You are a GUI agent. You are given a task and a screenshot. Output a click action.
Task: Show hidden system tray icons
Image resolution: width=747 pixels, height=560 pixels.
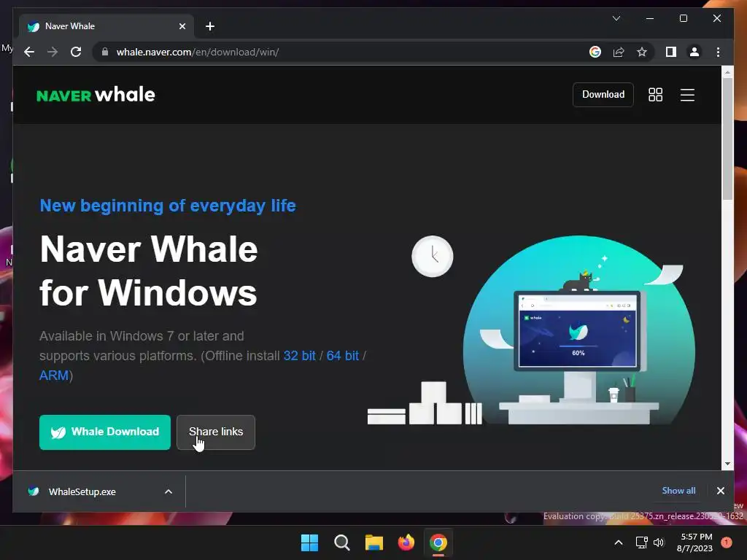pos(619,542)
